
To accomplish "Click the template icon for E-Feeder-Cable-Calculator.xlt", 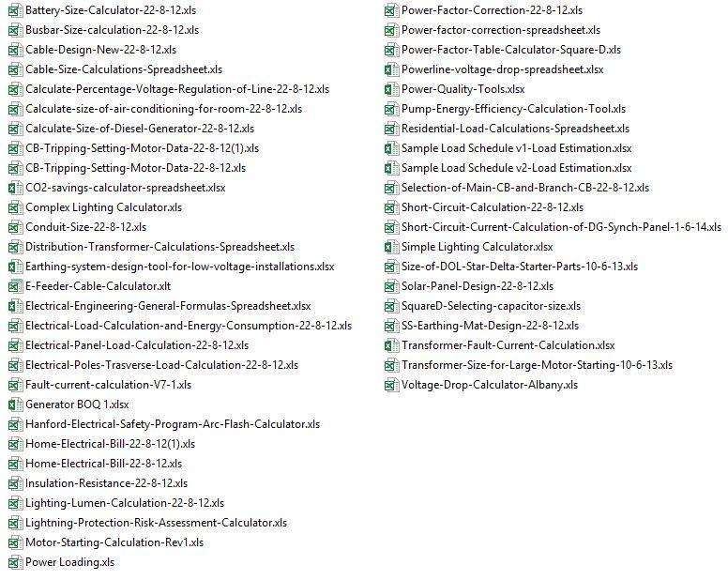I will click(15, 286).
